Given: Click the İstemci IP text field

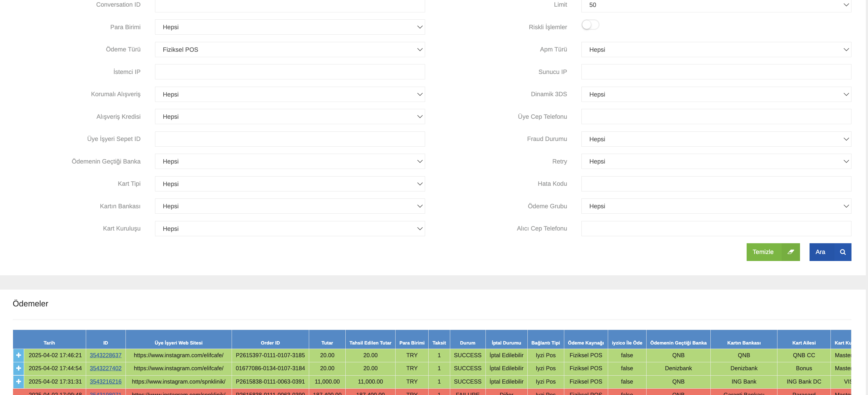Looking at the screenshot, I should tap(290, 72).
